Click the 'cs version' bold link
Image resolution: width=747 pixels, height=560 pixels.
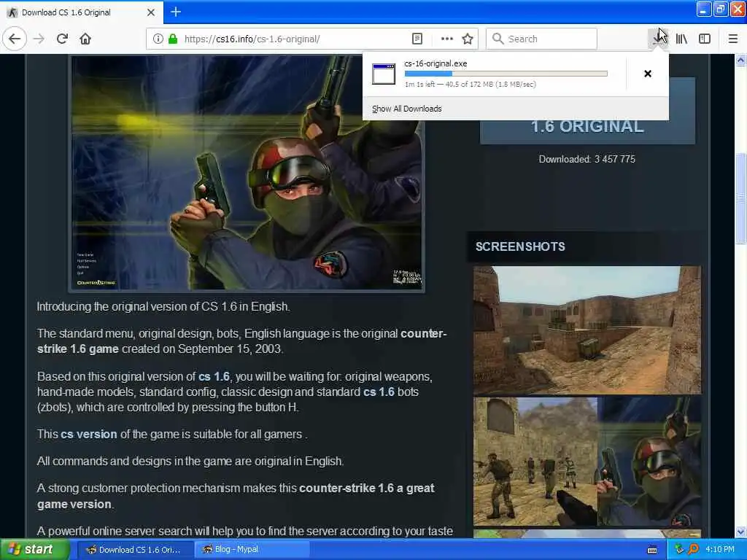tap(88, 435)
